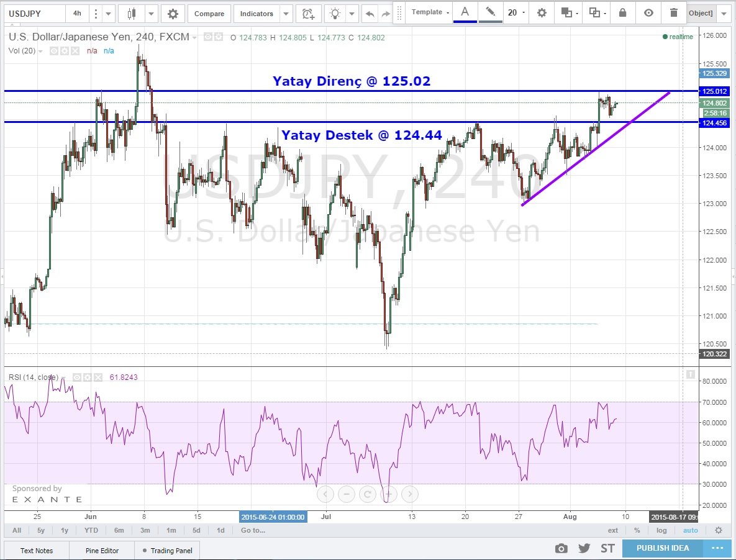The image size is (736, 560).
Task: Open the font size 20 dropdown
Action: pyautogui.click(x=516, y=12)
